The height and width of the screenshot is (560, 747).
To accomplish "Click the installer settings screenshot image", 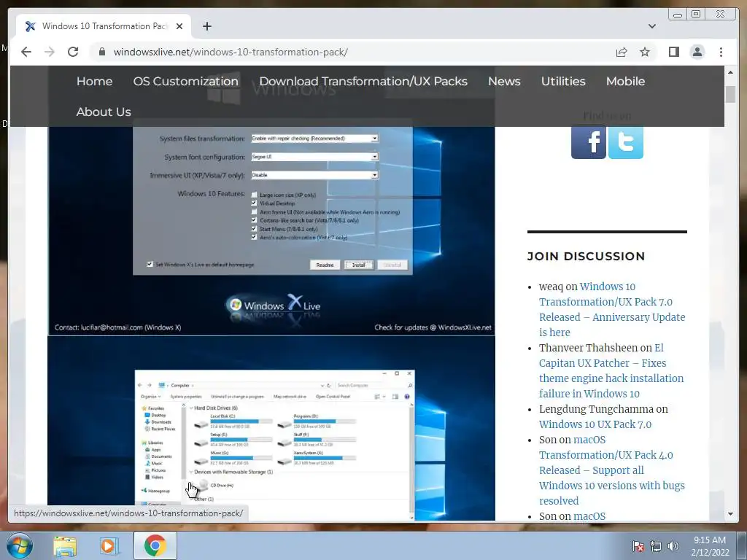I will click(271, 230).
